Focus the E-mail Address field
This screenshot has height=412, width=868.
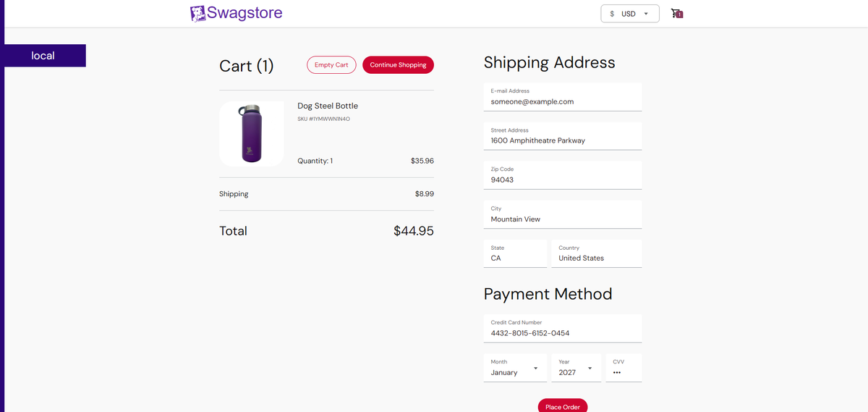(563, 97)
